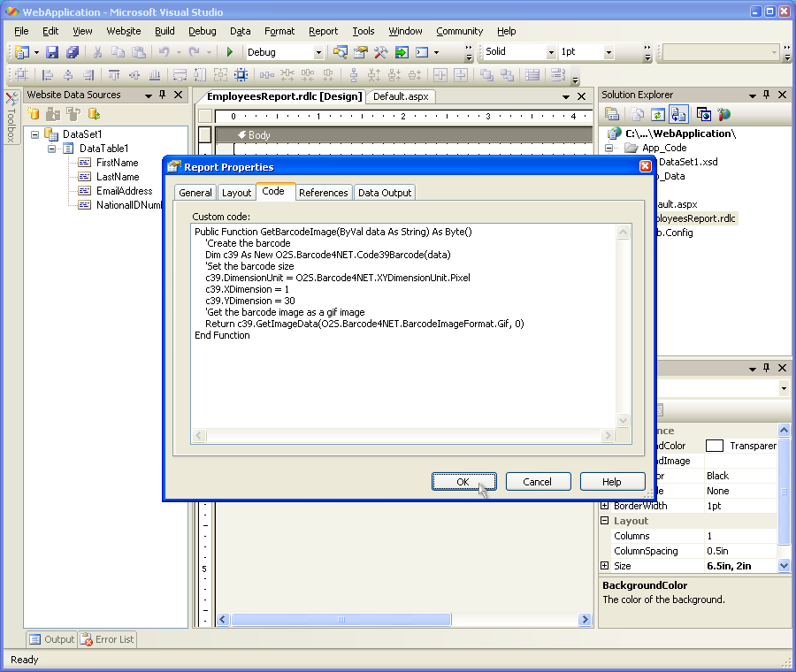Click the Properties icon in Solution Explorer
This screenshot has width=796, height=672.
click(x=611, y=114)
